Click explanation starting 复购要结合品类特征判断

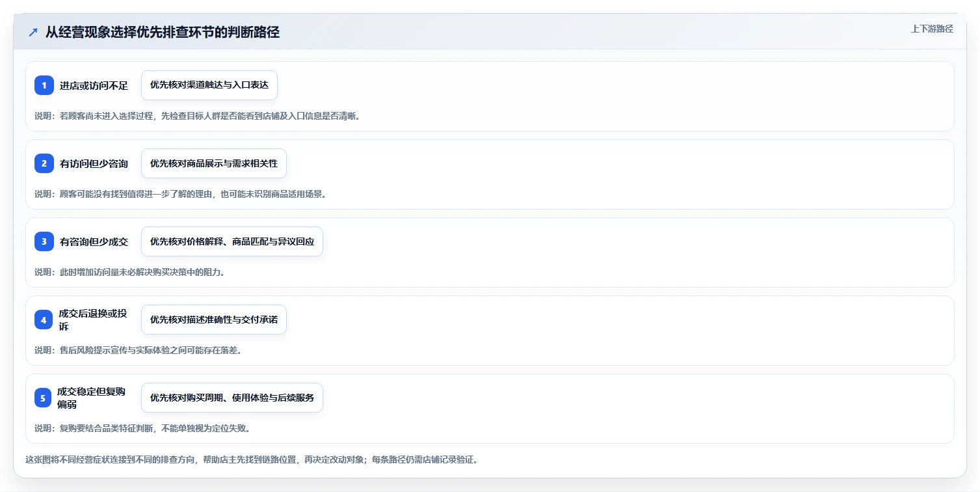tap(142, 428)
